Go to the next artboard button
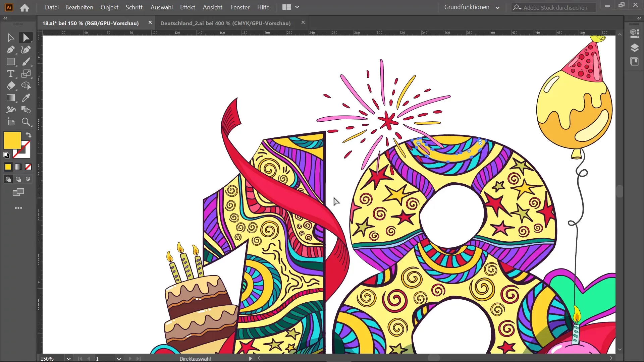 [130, 359]
